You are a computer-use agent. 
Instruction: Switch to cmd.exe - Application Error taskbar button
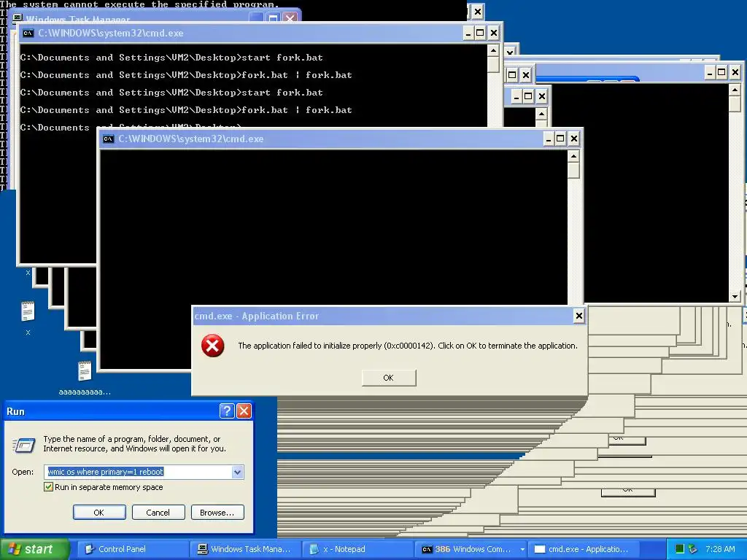(582, 549)
